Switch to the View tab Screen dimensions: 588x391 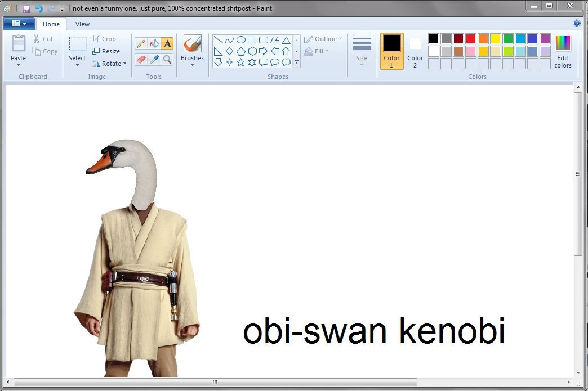point(82,24)
